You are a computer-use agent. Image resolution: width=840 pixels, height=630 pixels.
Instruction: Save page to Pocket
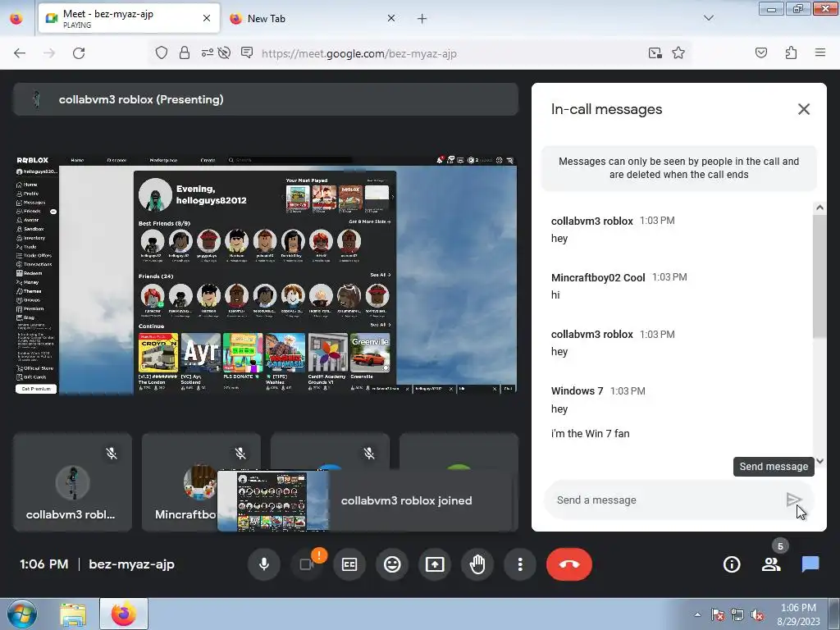(760, 52)
